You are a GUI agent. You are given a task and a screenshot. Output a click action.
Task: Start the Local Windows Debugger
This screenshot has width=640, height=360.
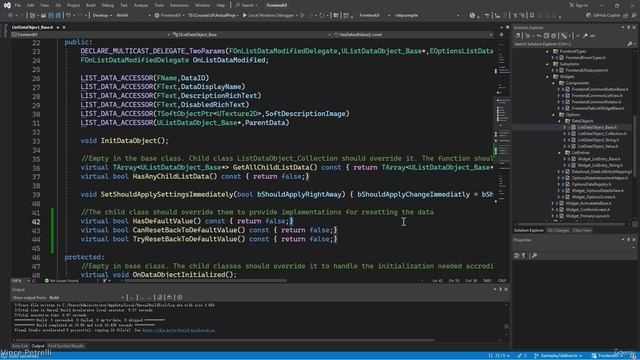click(269, 15)
